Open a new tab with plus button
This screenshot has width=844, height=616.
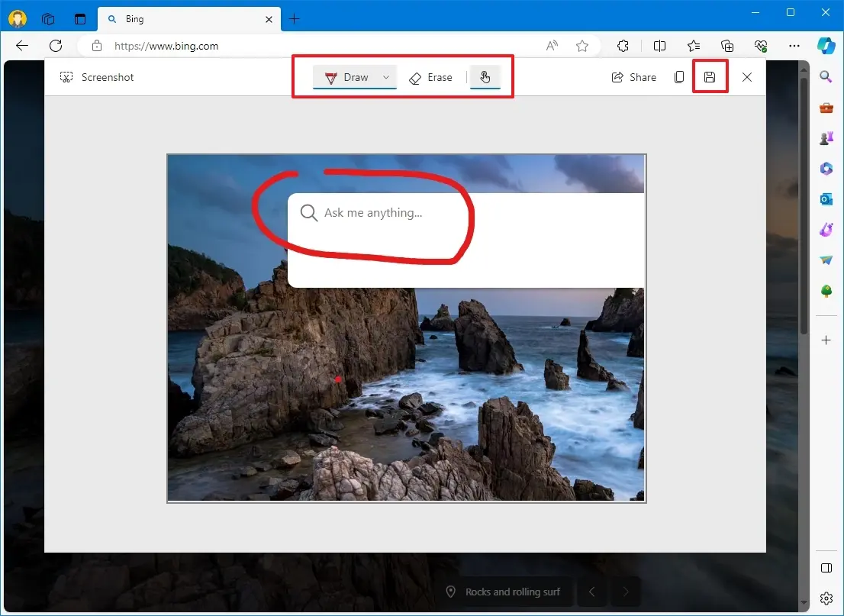[x=294, y=19]
